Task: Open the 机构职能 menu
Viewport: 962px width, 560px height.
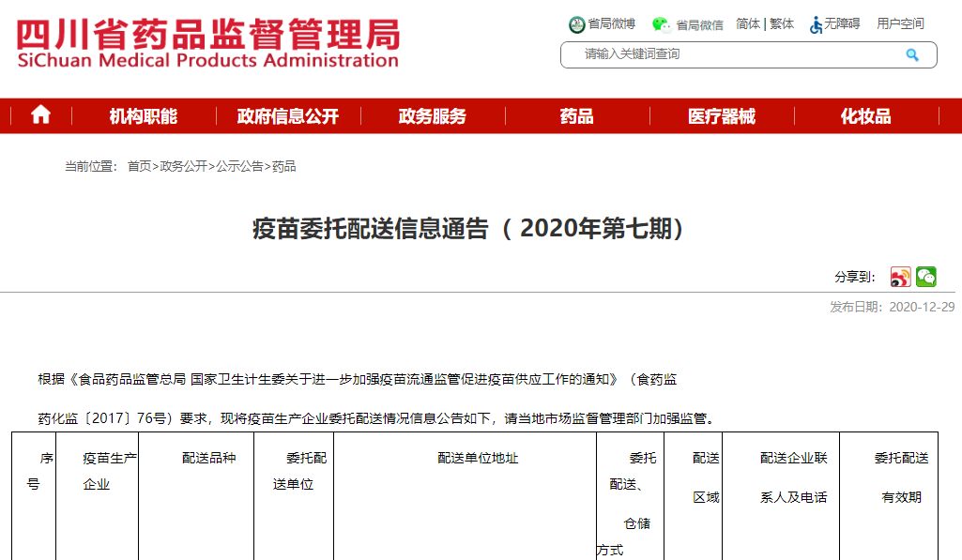Action: tap(143, 116)
